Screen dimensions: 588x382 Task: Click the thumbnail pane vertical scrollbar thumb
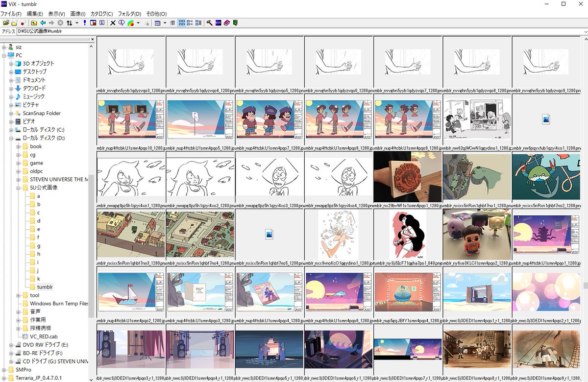click(585, 286)
